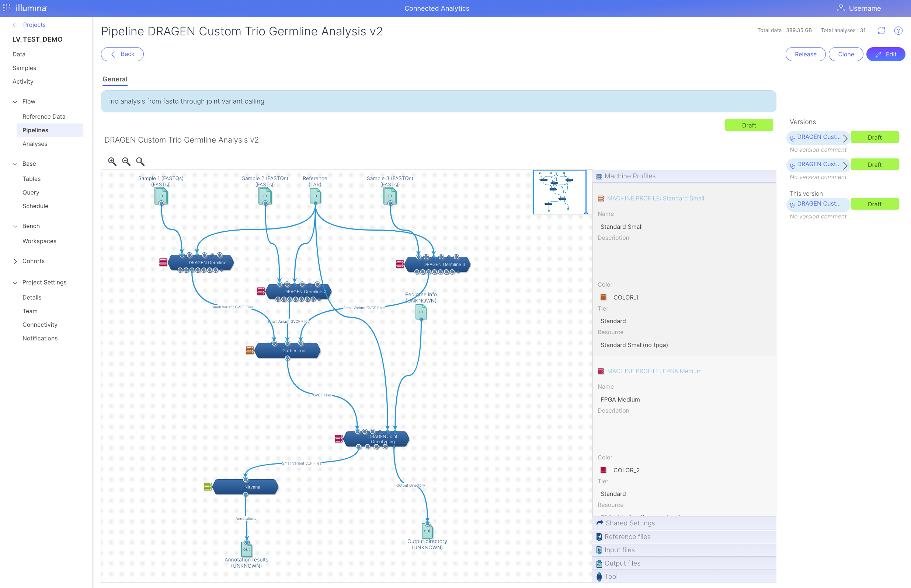The height and width of the screenshot is (588, 911).
Task: Open Analyses in the Flow menu
Action: coord(35,144)
